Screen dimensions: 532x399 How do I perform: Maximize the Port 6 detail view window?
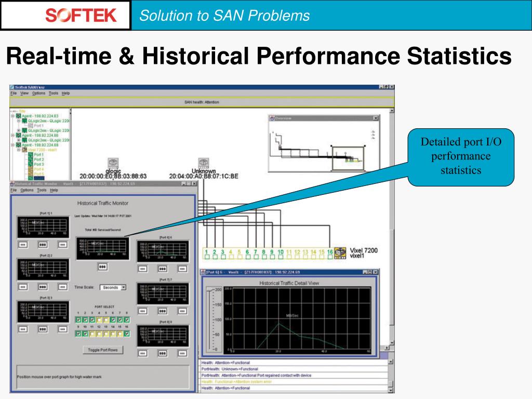[370, 272]
